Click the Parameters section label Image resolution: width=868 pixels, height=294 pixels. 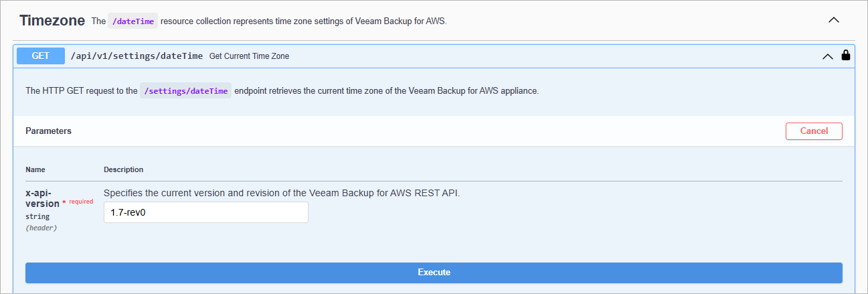pyautogui.click(x=48, y=131)
